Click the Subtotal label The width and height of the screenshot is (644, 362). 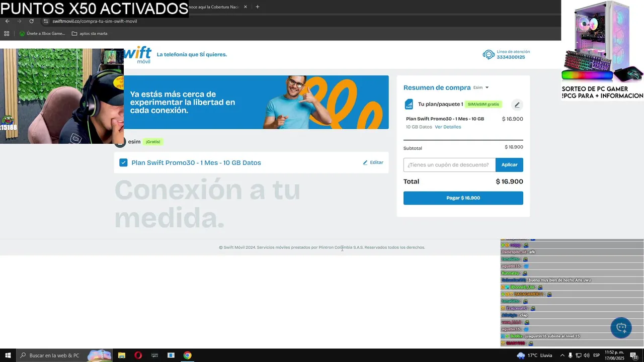[413, 148]
